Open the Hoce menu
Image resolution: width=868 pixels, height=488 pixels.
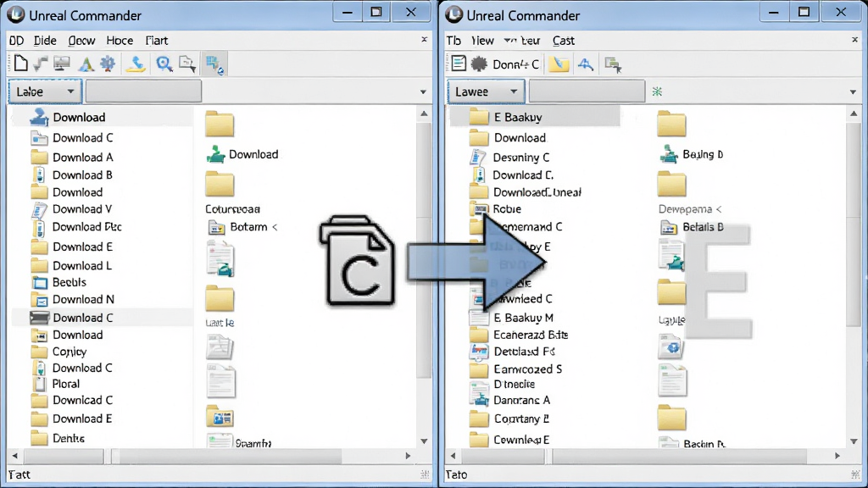[120, 41]
